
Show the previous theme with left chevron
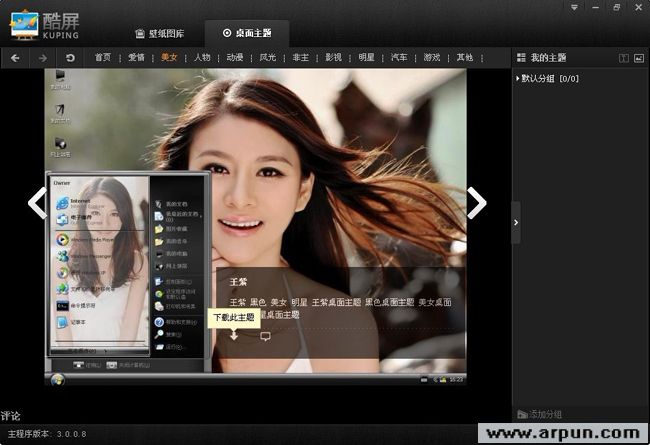tap(37, 203)
